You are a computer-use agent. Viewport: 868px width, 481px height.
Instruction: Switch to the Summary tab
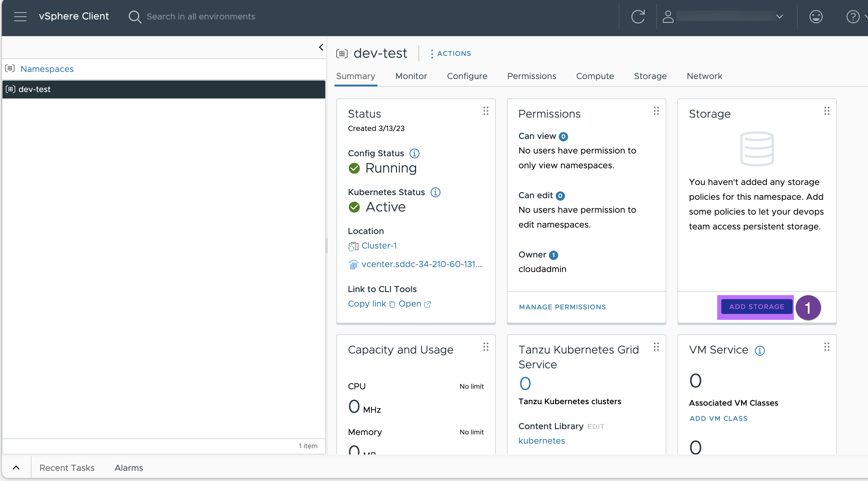point(356,76)
